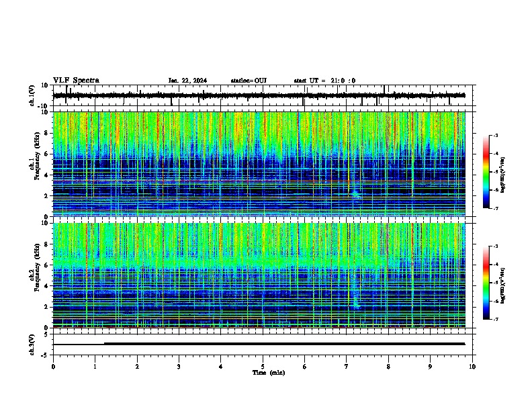Click the time axis tick label "10"

tap(472, 367)
